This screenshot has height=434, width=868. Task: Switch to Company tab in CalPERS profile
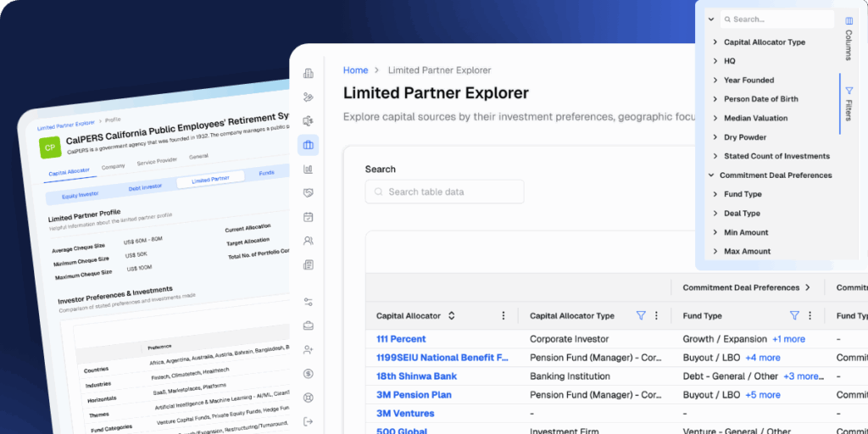point(113,166)
